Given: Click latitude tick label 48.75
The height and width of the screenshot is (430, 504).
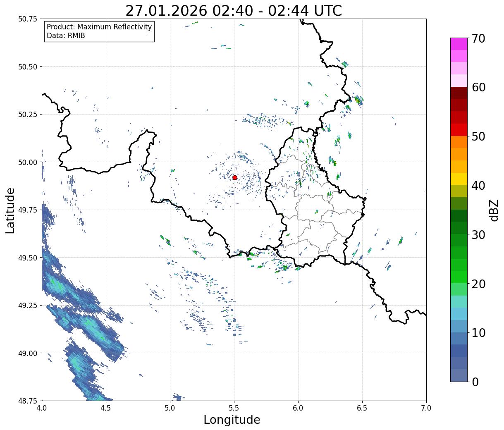Looking at the screenshot, I should point(28,401).
